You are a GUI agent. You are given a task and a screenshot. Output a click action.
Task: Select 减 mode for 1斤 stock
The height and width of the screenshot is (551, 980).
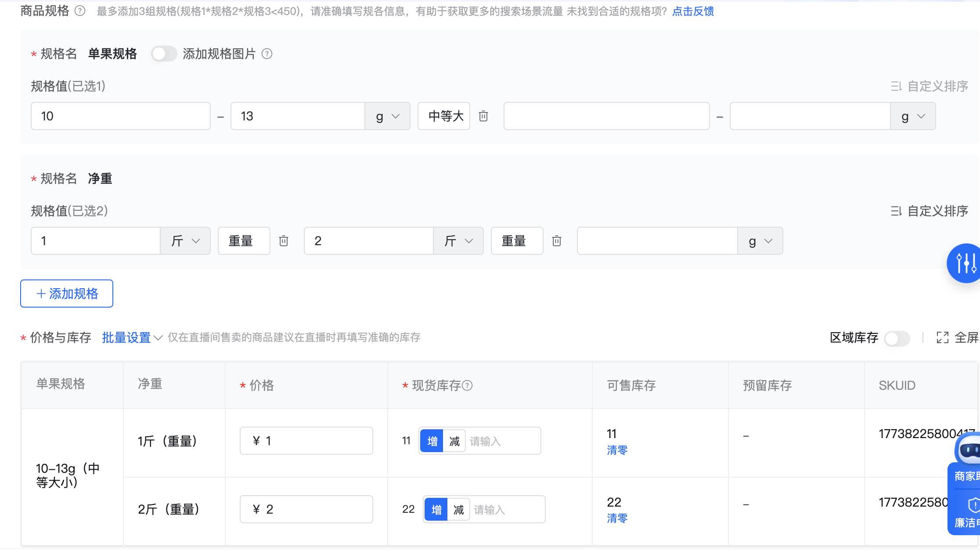[x=454, y=441]
